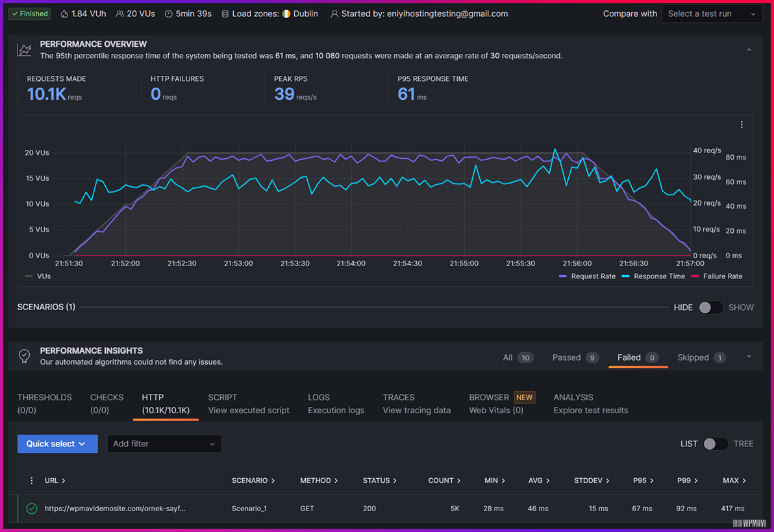Sort by MAX column header
Viewport: 774px width, 532px height.
tap(734, 480)
